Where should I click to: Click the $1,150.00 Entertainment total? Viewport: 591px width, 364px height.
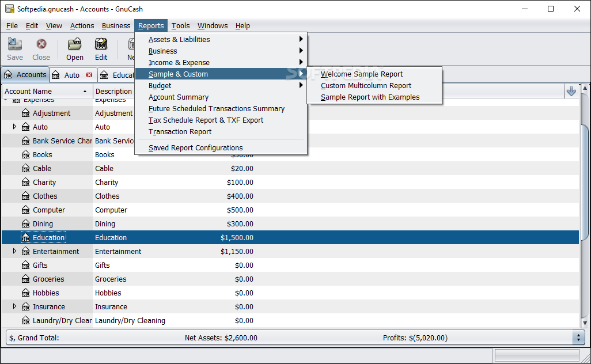[x=237, y=251]
